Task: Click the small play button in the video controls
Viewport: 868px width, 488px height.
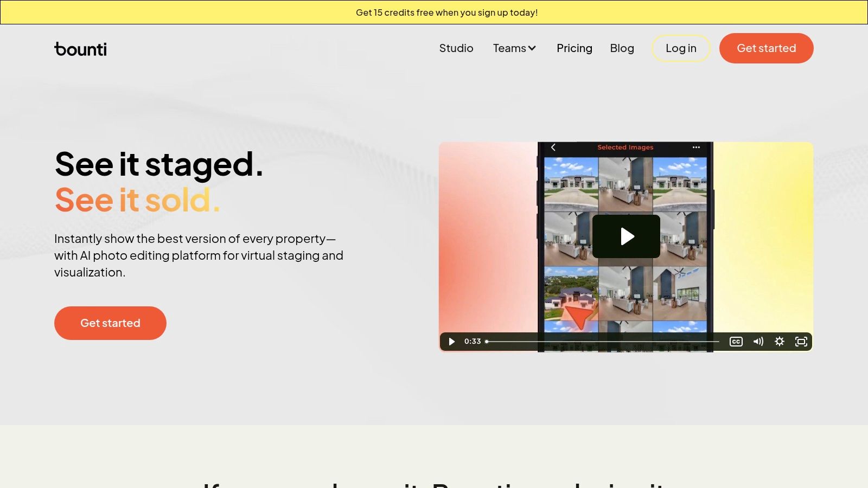Action: (x=451, y=342)
